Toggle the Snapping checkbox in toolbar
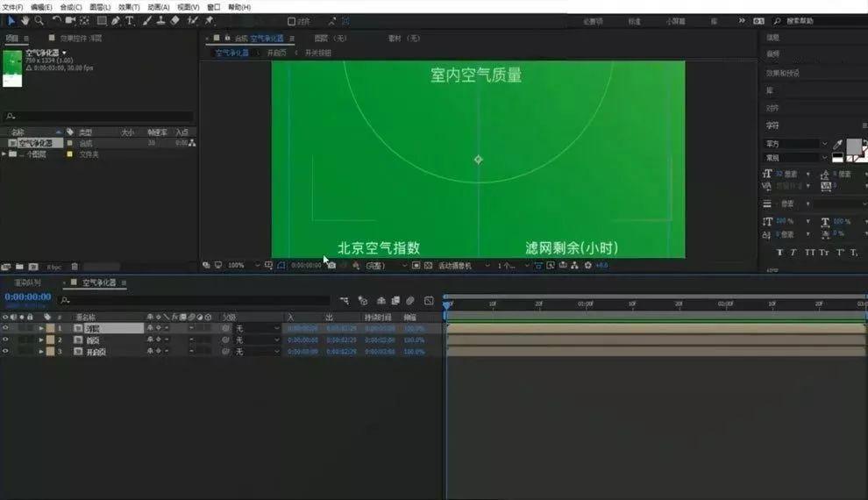This screenshot has height=500, width=868. pyautogui.click(x=291, y=22)
